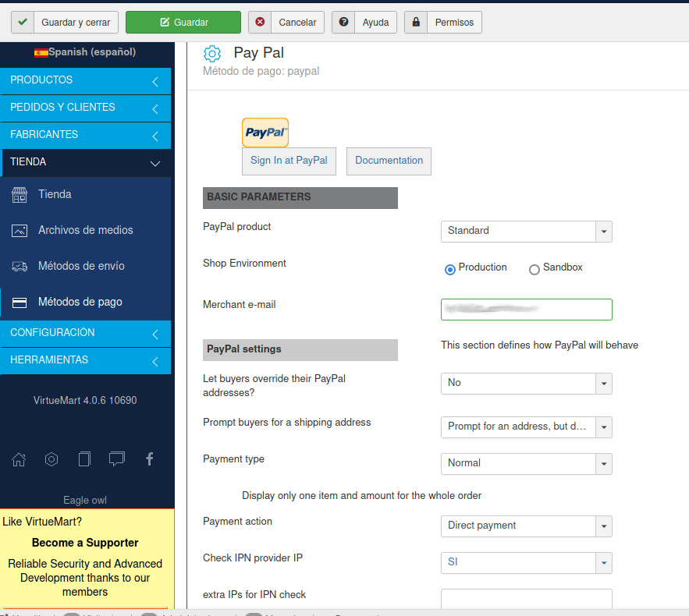Open Métodos de envío in the sidebar
This screenshot has width=689, height=616.
(85, 267)
